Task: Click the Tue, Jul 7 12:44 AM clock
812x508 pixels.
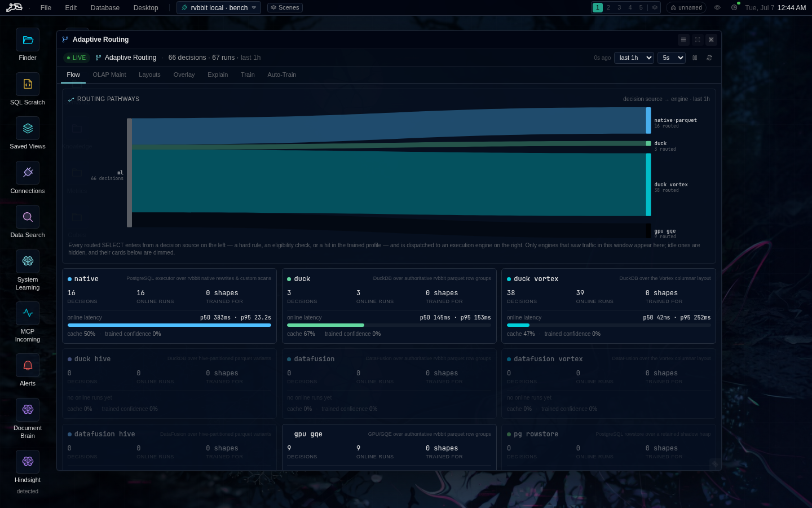Action: point(775,7)
